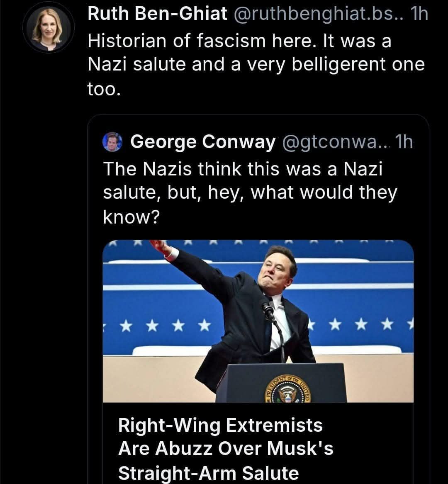The height and width of the screenshot is (484, 448).
Task: Click the presidential seal on the podium
Action: point(287,392)
